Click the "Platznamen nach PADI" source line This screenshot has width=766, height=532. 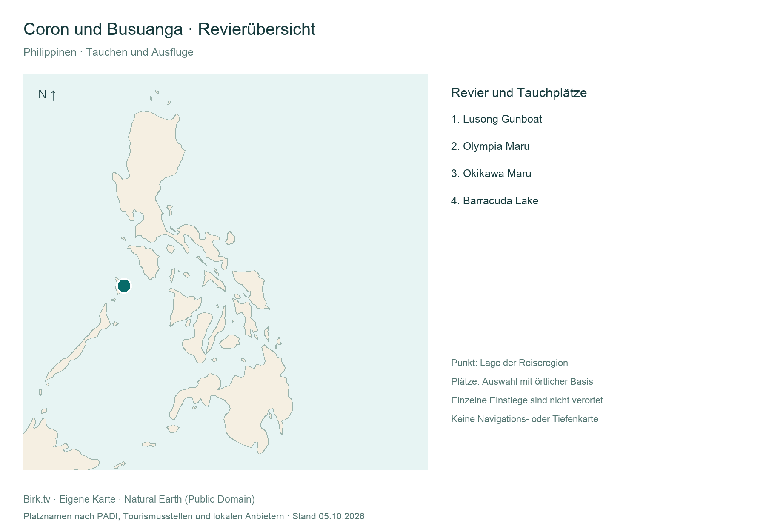pyautogui.click(x=194, y=516)
